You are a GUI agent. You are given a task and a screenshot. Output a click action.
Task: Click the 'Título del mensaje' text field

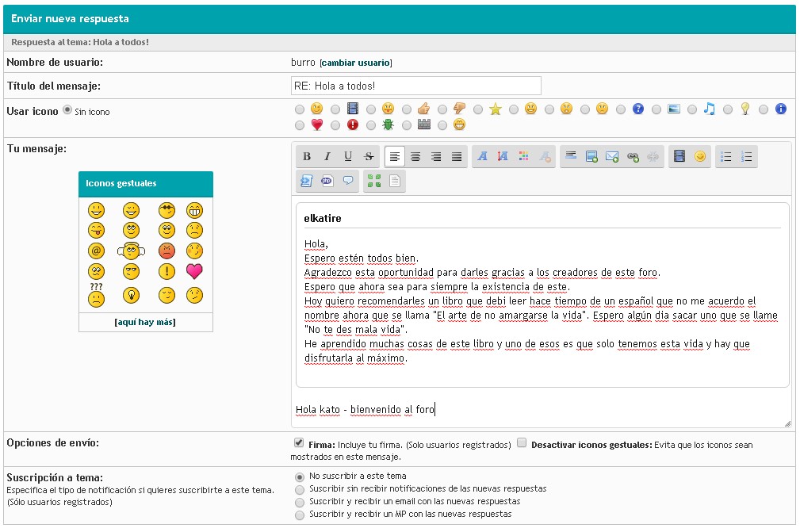pos(416,86)
